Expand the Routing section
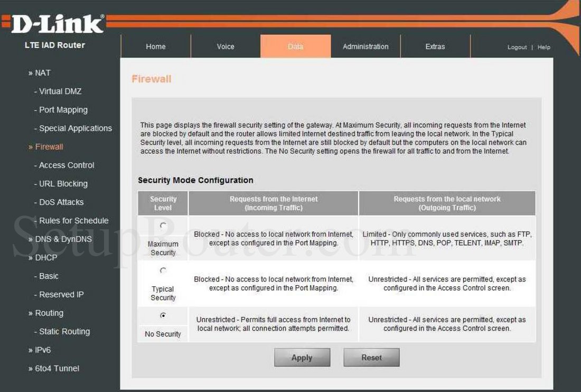 pos(49,313)
